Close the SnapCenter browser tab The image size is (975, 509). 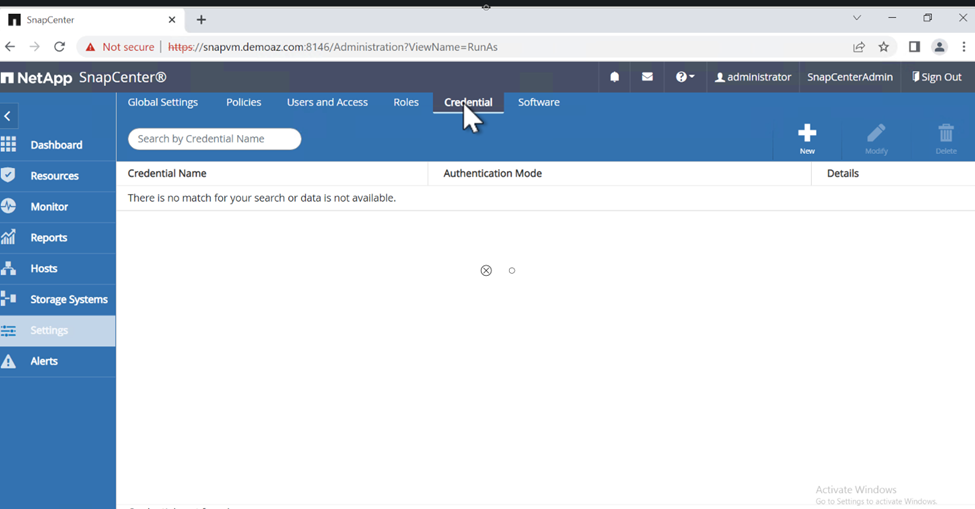(x=172, y=20)
